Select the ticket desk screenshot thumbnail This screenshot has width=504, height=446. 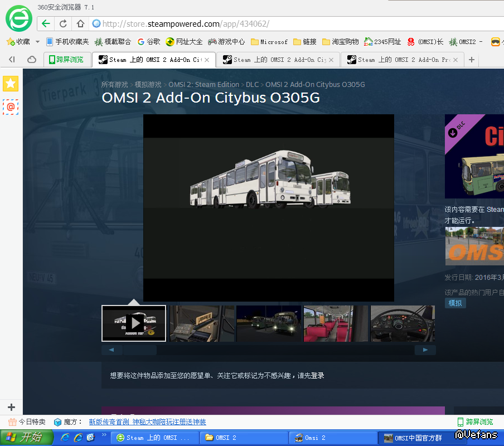(x=201, y=323)
